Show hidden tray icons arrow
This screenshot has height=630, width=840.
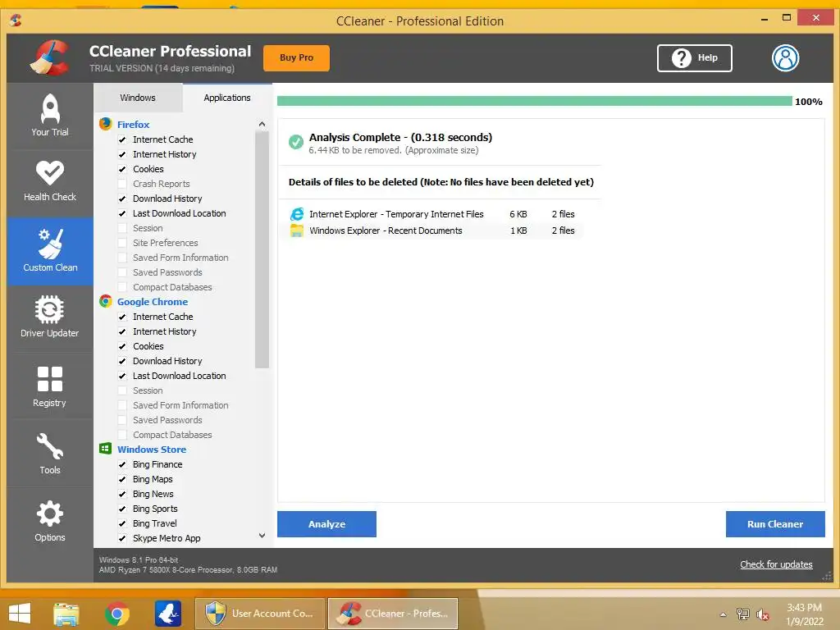[724, 614]
